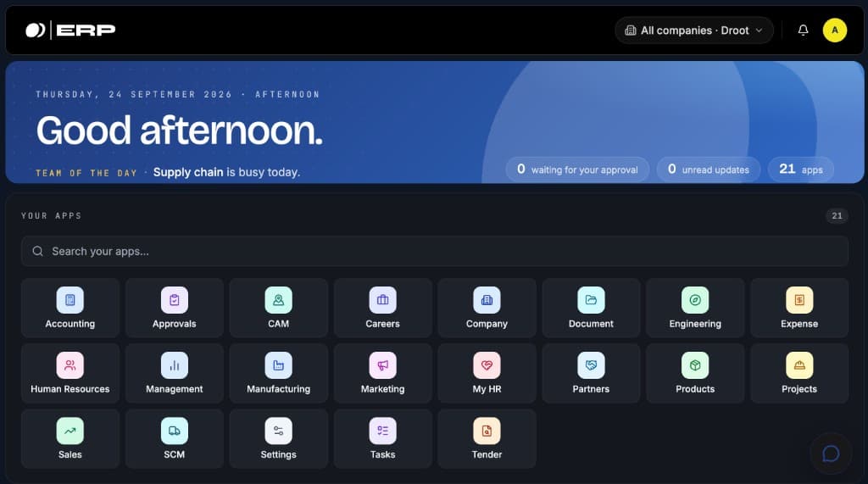Click the ERP logo
The height and width of the screenshot is (484, 868).
pos(70,30)
